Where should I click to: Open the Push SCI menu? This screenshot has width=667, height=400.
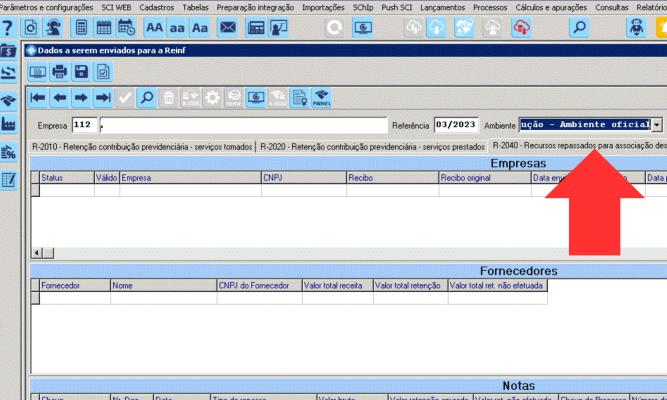coord(396,7)
